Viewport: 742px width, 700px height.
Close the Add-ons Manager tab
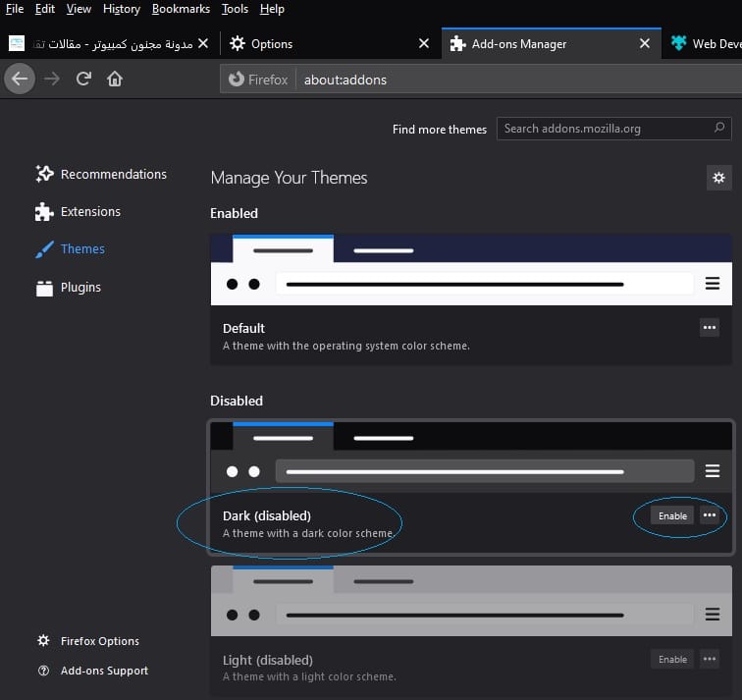click(x=645, y=43)
